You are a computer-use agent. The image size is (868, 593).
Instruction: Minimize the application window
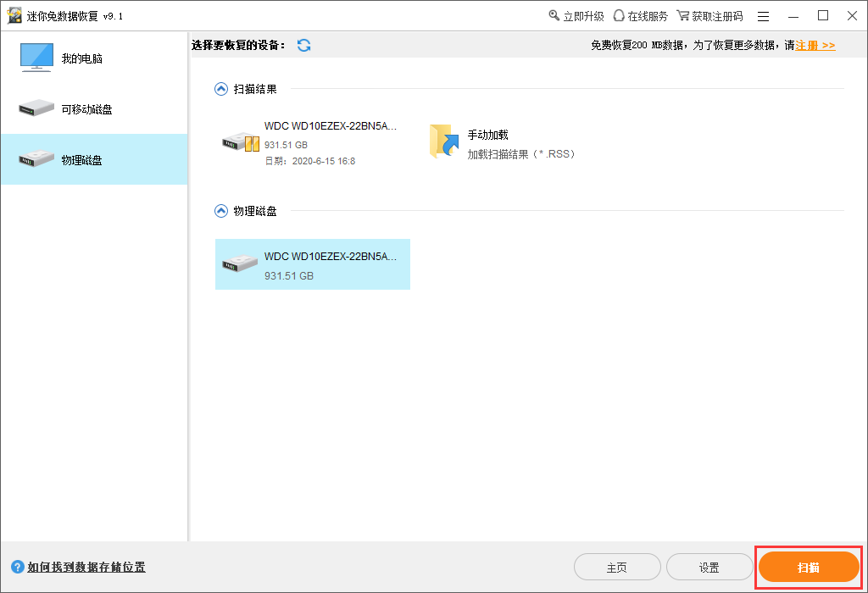(793, 17)
